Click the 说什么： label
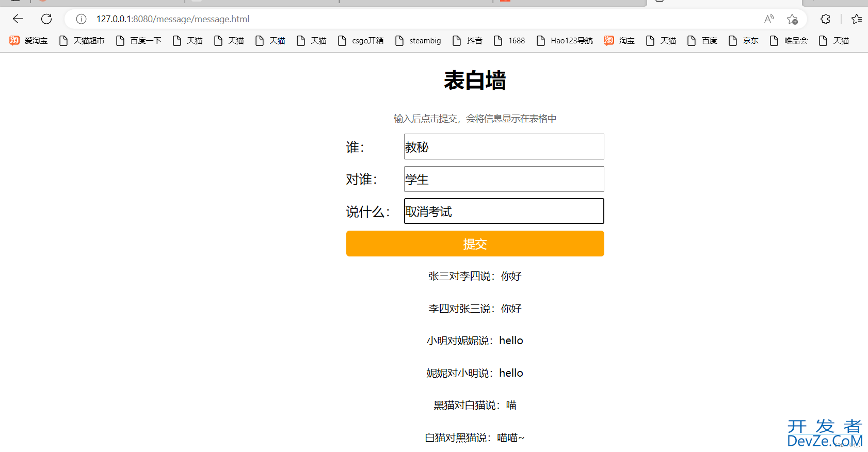Screen dimensions: 868x452 pyautogui.click(x=368, y=212)
